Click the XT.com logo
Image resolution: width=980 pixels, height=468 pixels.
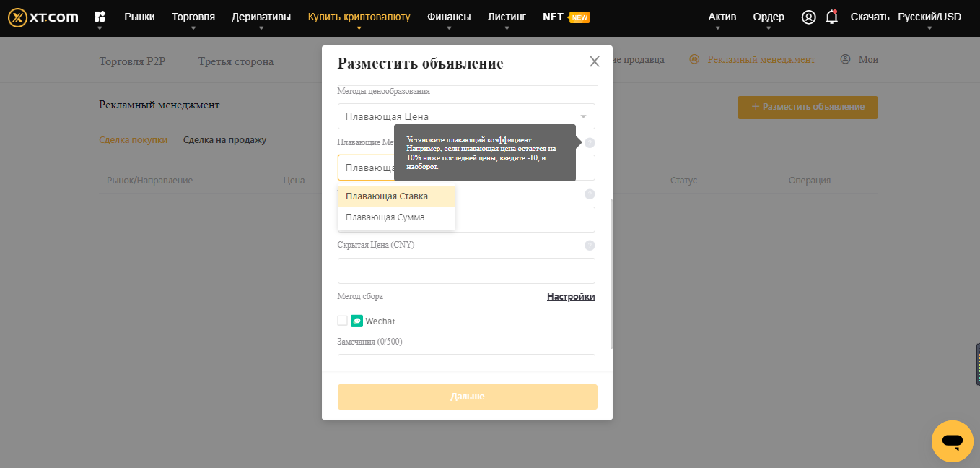pos(43,17)
